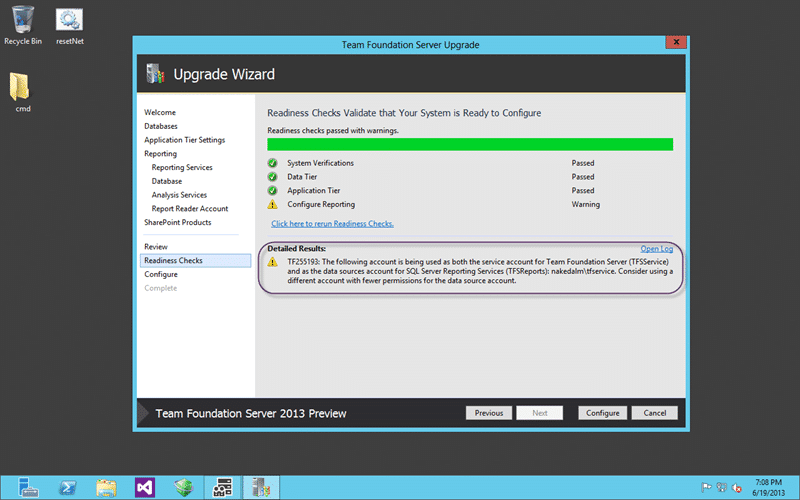Click the Action Center flag tray icon
Viewport: 800px width, 500px height.
[x=706, y=488]
